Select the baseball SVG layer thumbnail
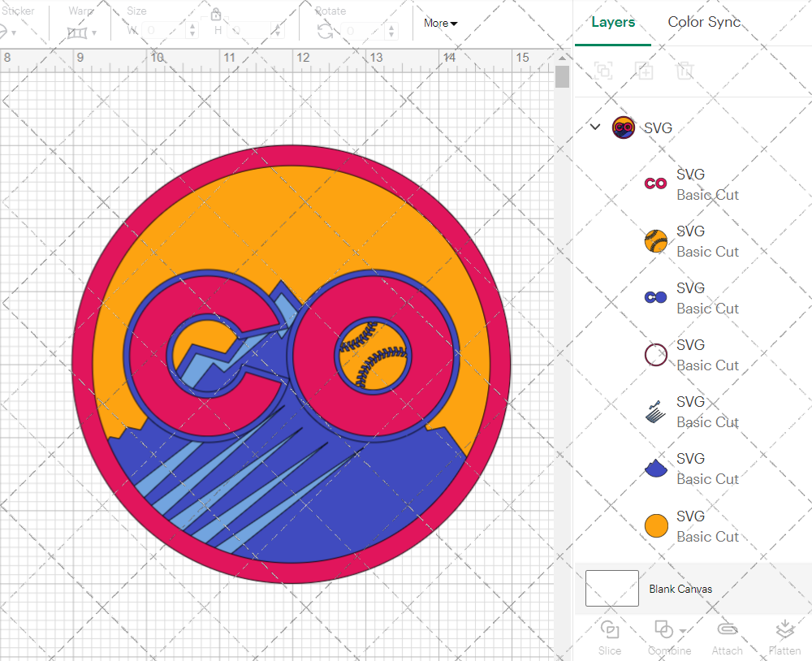Screen dimensions: 812x661 655,241
